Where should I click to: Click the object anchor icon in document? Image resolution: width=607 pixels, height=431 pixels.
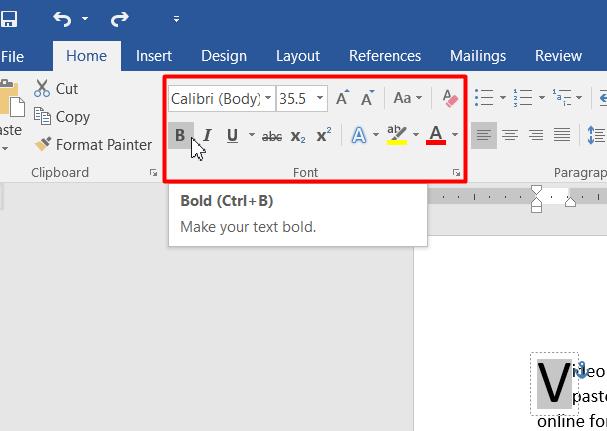(x=581, y=370)
